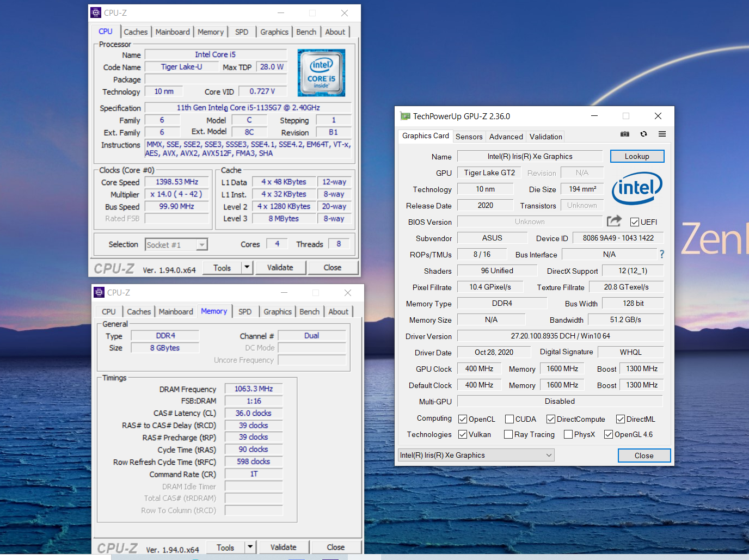Switch to the Sensors tab in GPU-Z
749x560 pixels.
pyautogui.click(x=469, y=137)
